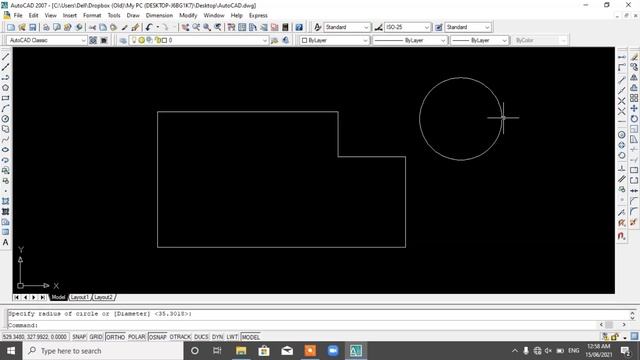Expand the undo history dropdown arrow
Viewport: 640px width, 360px height.
click(158, 27)
